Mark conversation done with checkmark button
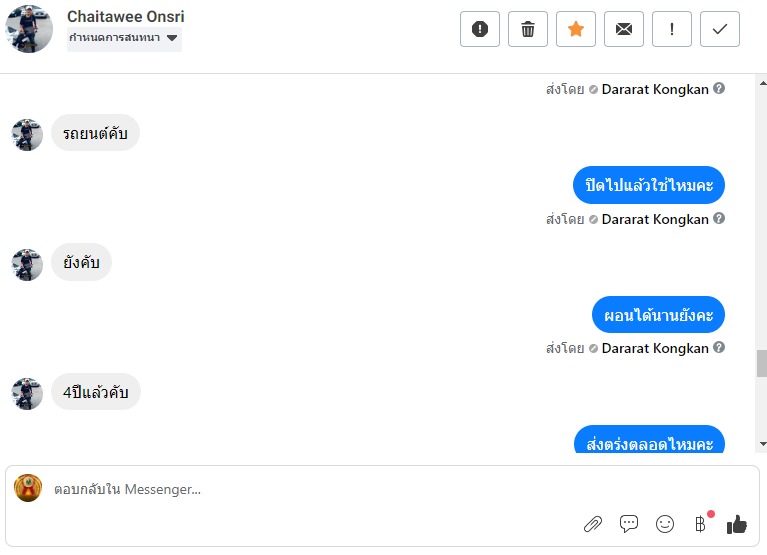Image resolution: width=767 pixels, height=555 pixels. pyautogui.click(x=719, y=29)
